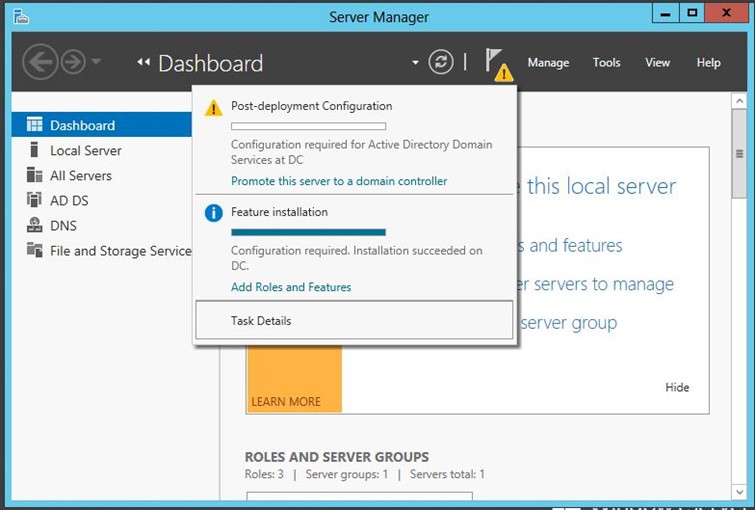This screenshot has height=510, width=755.
Task: Open dropdown arrow left of refresh button
Action: pos(415,63)
